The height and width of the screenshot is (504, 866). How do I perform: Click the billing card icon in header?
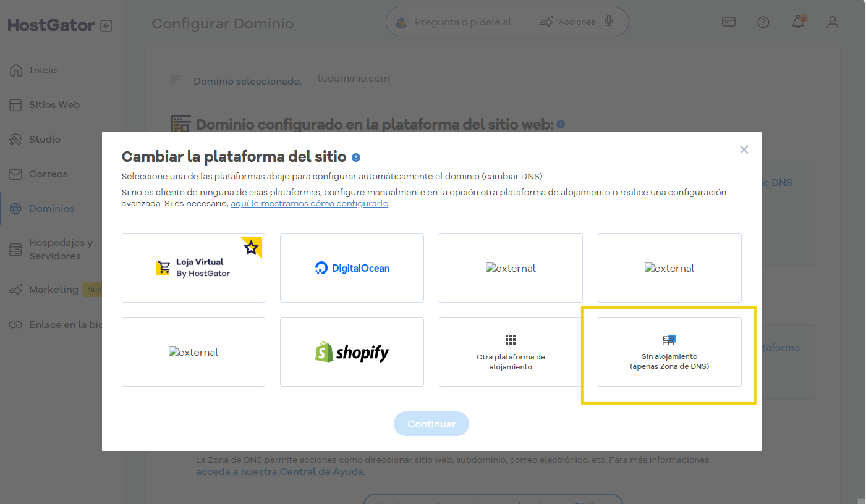click(729, 22)
